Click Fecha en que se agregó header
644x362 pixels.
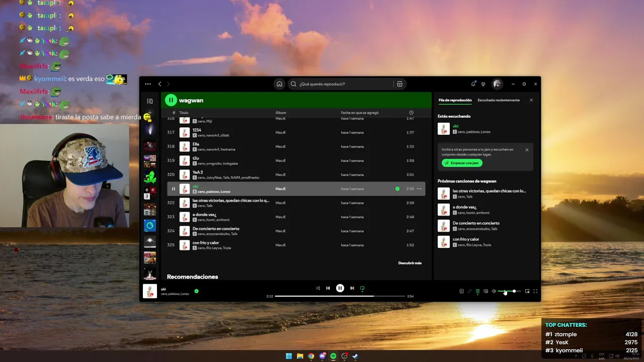(360, 113)
